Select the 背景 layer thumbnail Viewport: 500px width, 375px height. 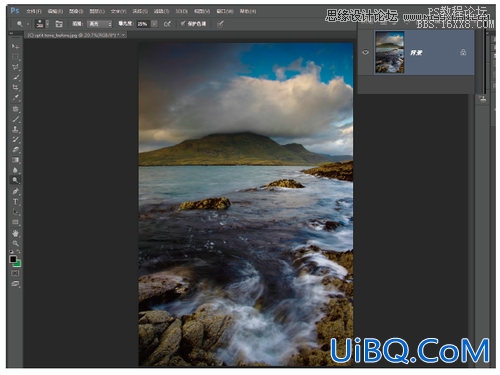click(389, 52)
